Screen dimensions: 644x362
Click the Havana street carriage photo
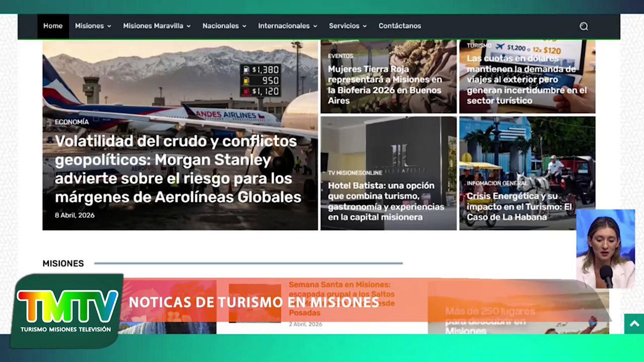(527, 173)
